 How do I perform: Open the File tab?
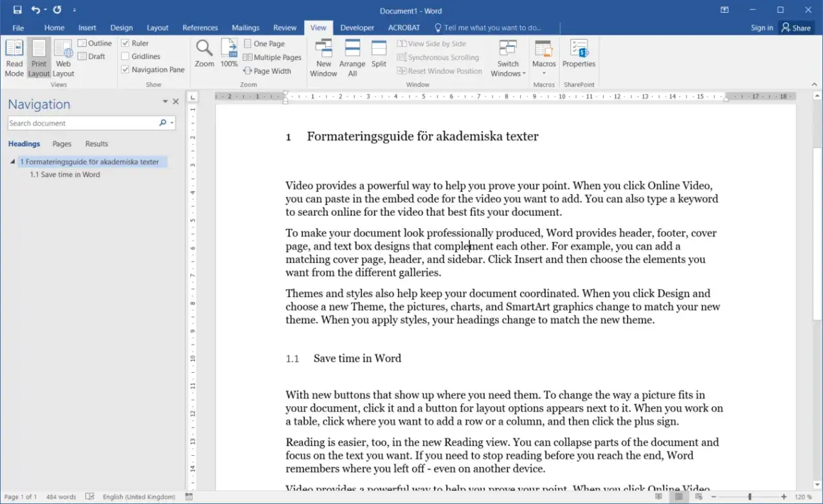click(18, 28)
